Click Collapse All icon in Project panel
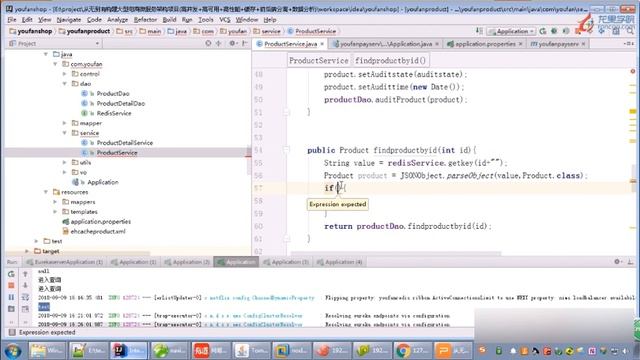Viewport: 640px width, 360px height. [x=219, y=43]
